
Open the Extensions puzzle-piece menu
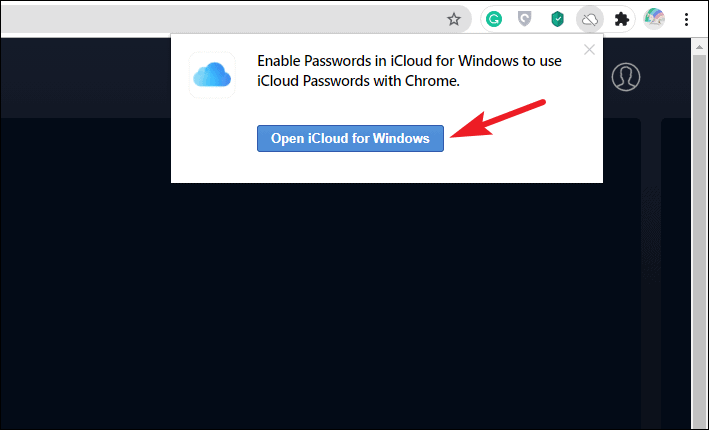pos(622,19)
